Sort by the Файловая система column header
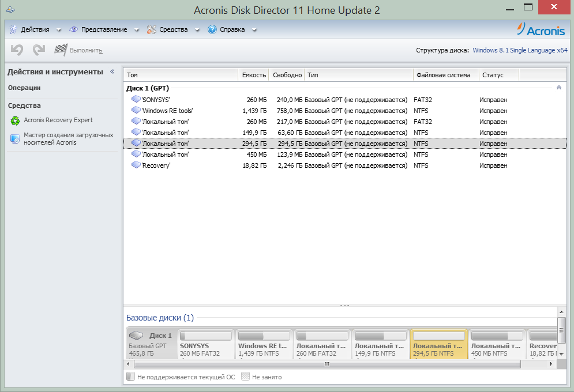Image resolution: width=574 pixels, height=392 pixels. pos(447,74)
